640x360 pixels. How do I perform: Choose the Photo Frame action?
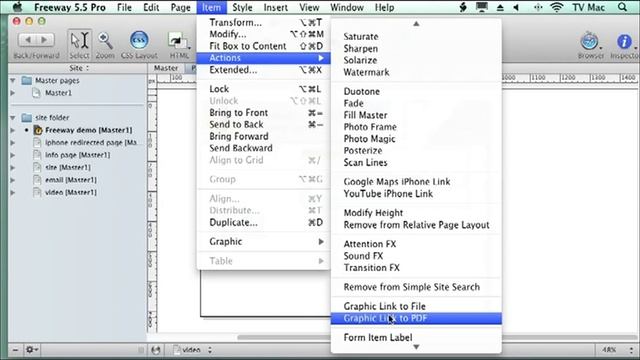pos(416,127)
